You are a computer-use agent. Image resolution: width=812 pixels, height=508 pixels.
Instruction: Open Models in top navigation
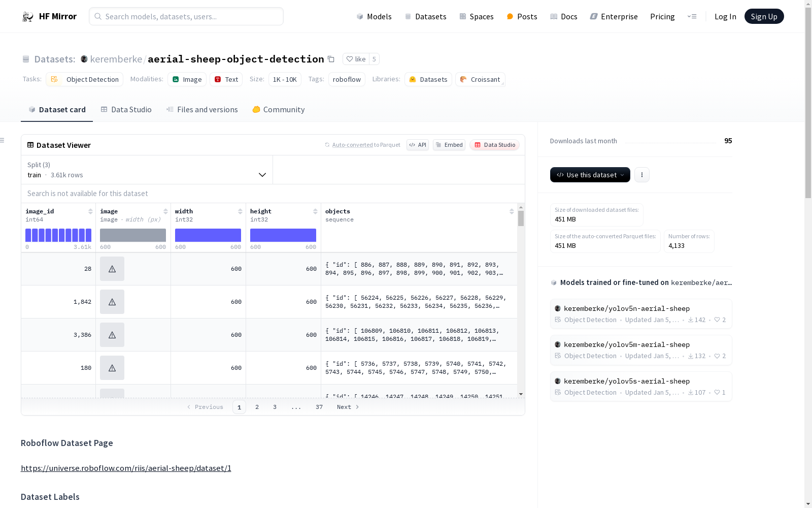374,17
